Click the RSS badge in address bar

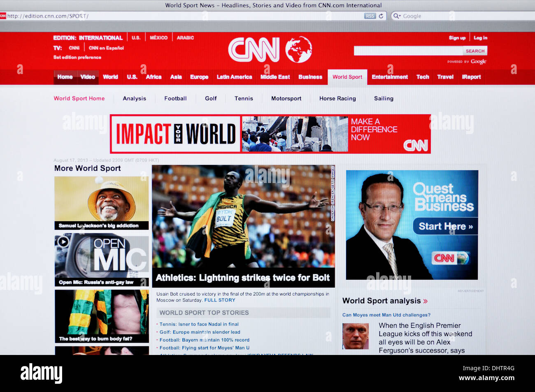coord(370,16)
